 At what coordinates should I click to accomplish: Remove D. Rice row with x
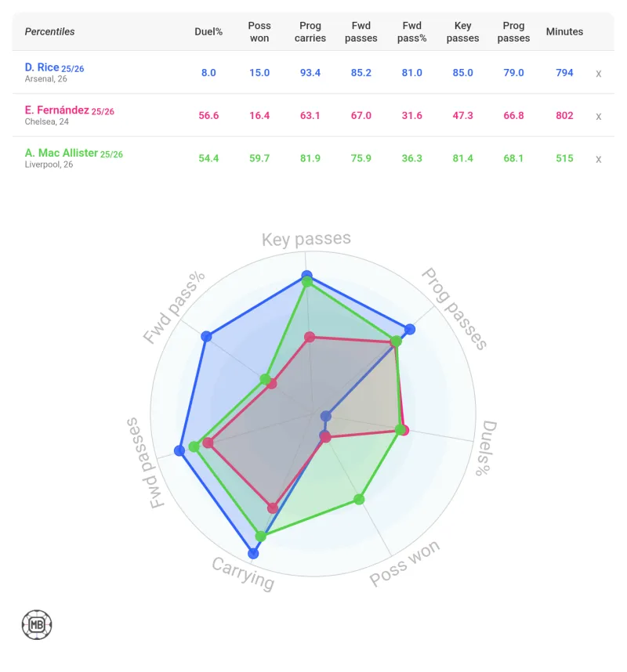click(x=598, y=73)
